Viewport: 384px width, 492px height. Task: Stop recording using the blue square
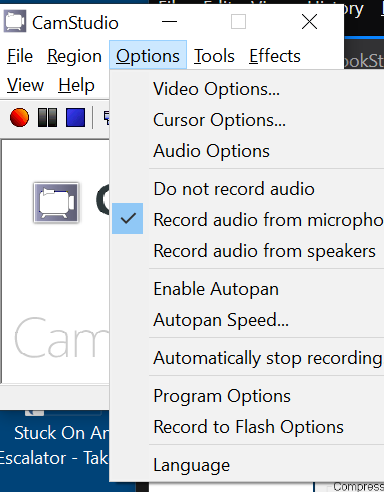click(75, 117)
